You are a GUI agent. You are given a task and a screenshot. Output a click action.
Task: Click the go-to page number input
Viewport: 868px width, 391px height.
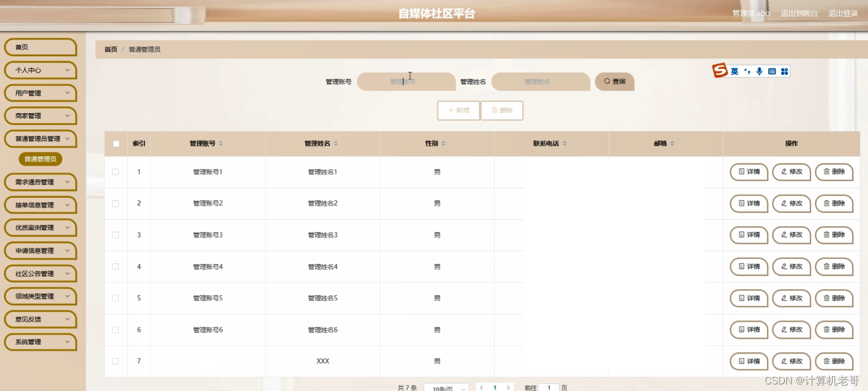(549, 388)
